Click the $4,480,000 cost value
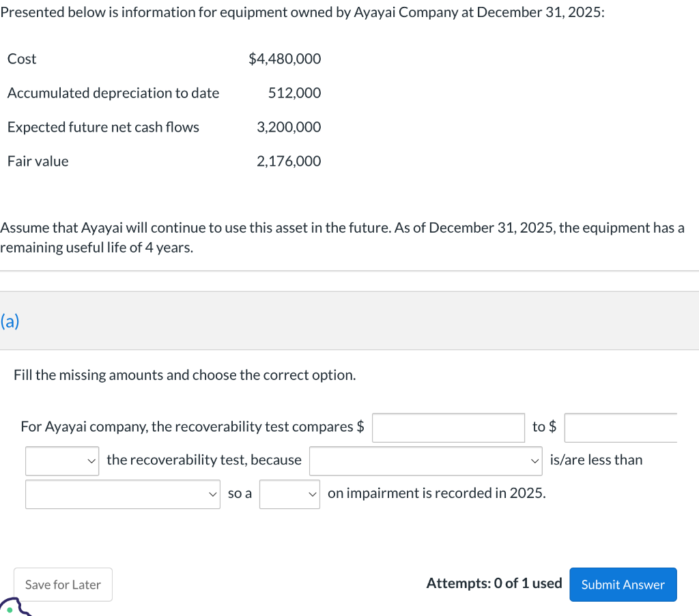Image resolution: width=699 pixels, height=616 pixels. 285,59
